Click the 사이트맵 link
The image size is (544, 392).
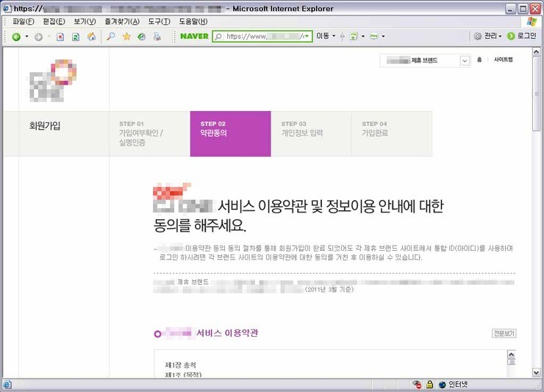pyautogui.click(x=504, y=61)
